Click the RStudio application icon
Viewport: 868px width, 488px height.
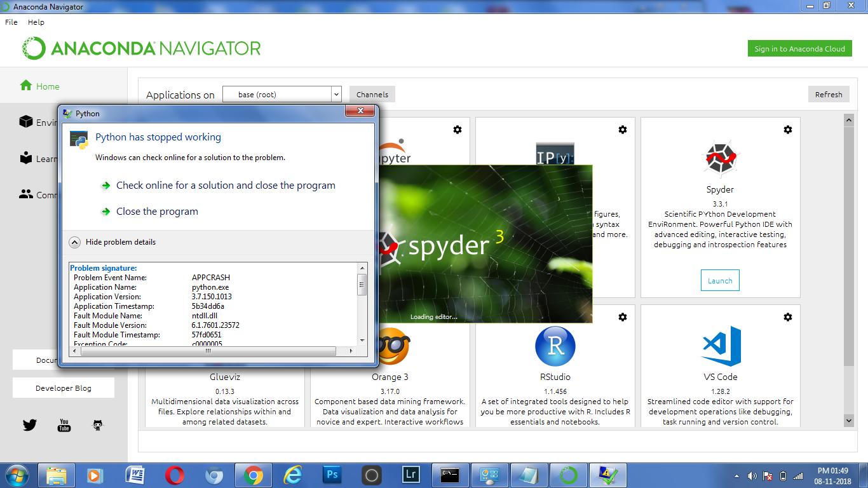point(555,346)
